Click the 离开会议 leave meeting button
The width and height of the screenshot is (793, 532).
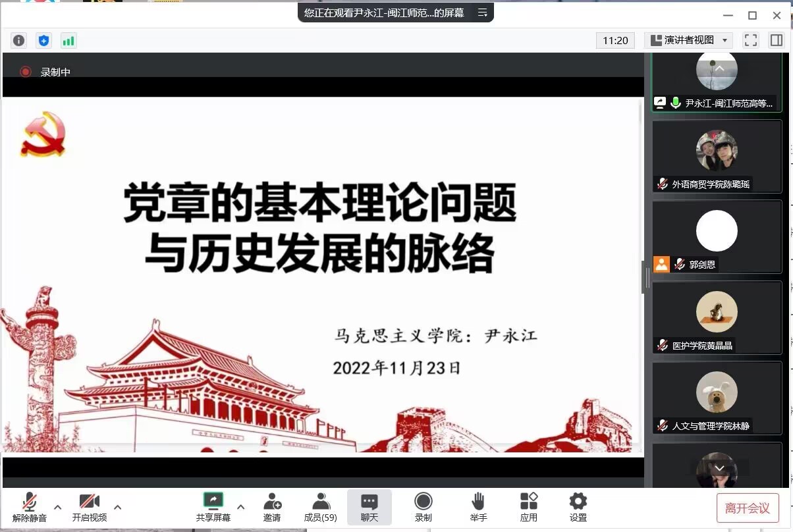747,508
